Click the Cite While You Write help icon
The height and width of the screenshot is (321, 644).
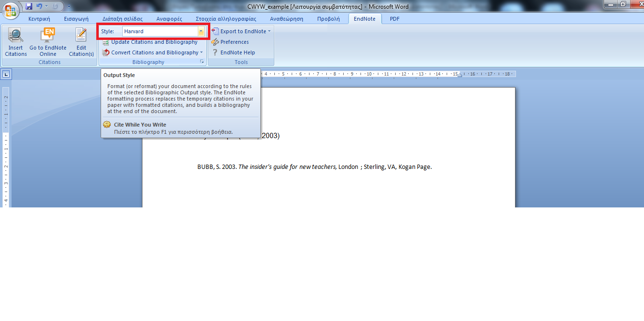(107, 125)
